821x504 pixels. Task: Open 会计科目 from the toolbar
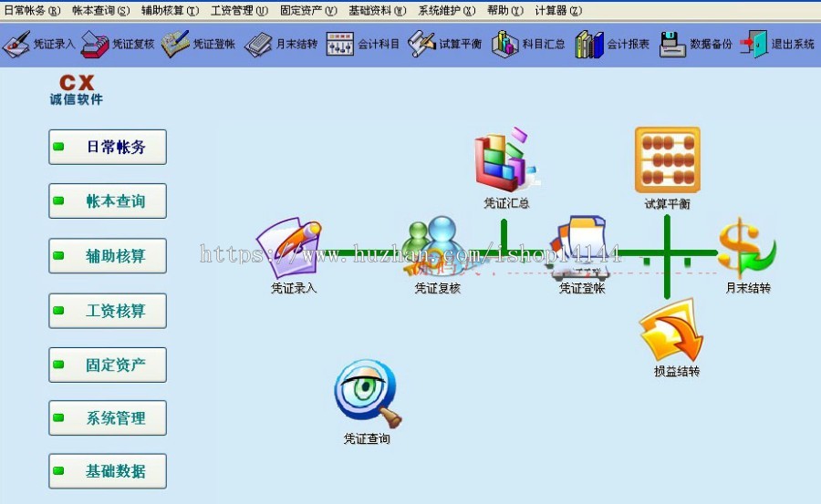pos(362,44)
